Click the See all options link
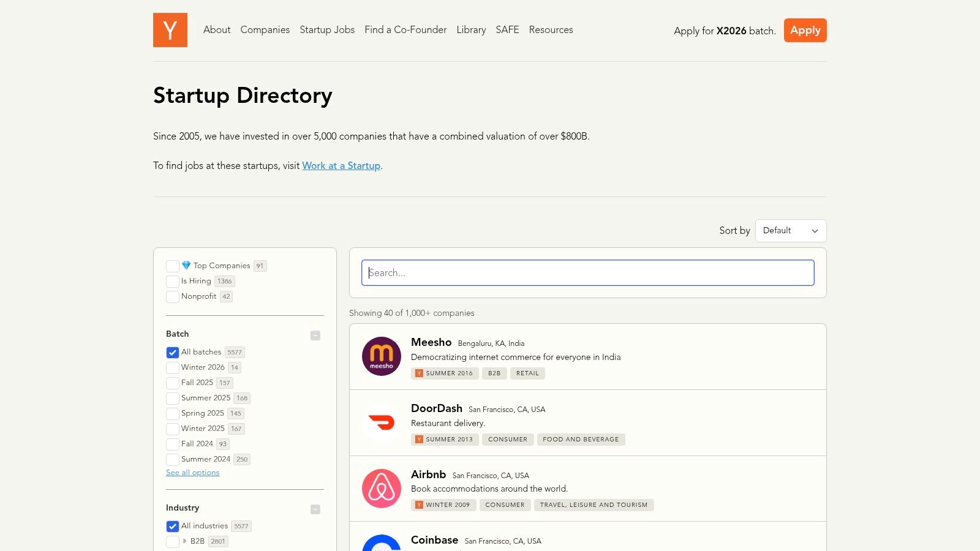This screenshot has width=980, height=551. [x=192, y=472]
